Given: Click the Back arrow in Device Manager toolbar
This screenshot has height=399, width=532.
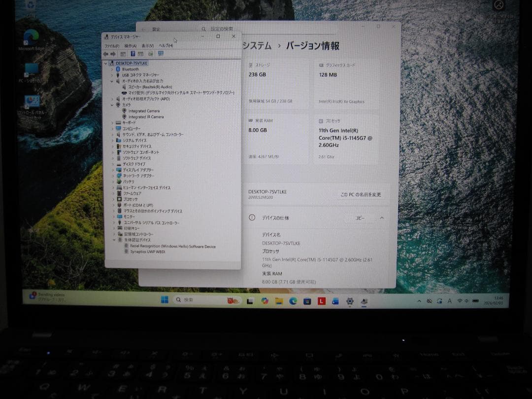Looking at the screenshot, I should pyautogui.click(x=105, y=53).
